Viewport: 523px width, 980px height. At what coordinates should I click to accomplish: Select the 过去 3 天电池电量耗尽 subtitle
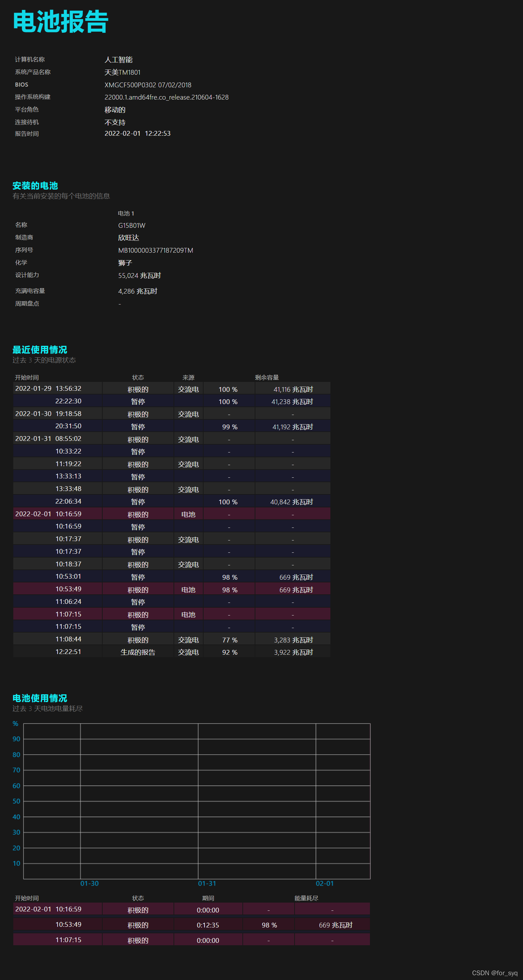click(47, 708)
